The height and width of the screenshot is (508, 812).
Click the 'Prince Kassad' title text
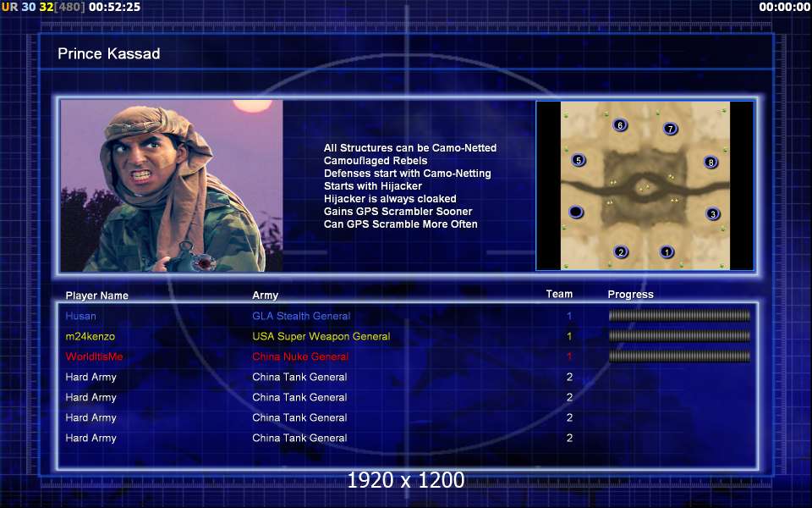109,53
